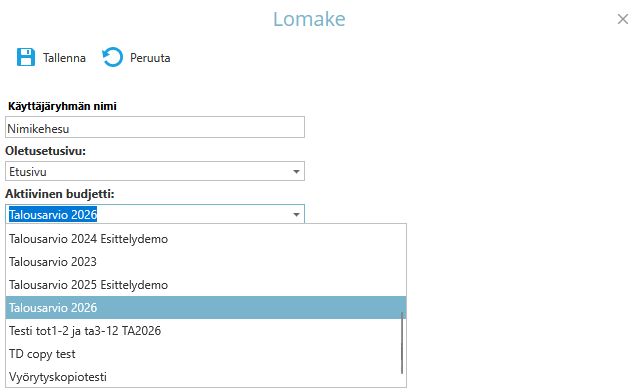The width and height of the screenshot is (634, 391).
Task: Click the Tallenna floppy disk save icon
Action: pyautogui.click(x=26, y=57)
